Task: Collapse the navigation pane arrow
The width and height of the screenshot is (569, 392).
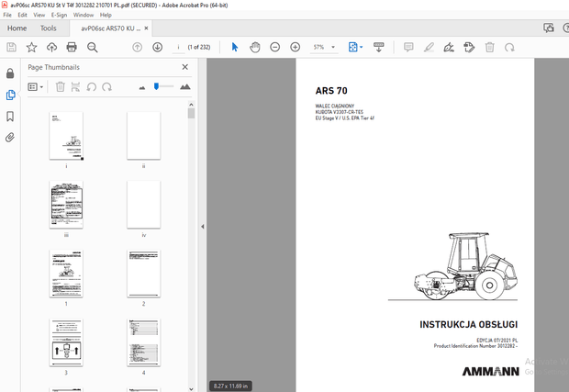Action: (x=203, y=227)
